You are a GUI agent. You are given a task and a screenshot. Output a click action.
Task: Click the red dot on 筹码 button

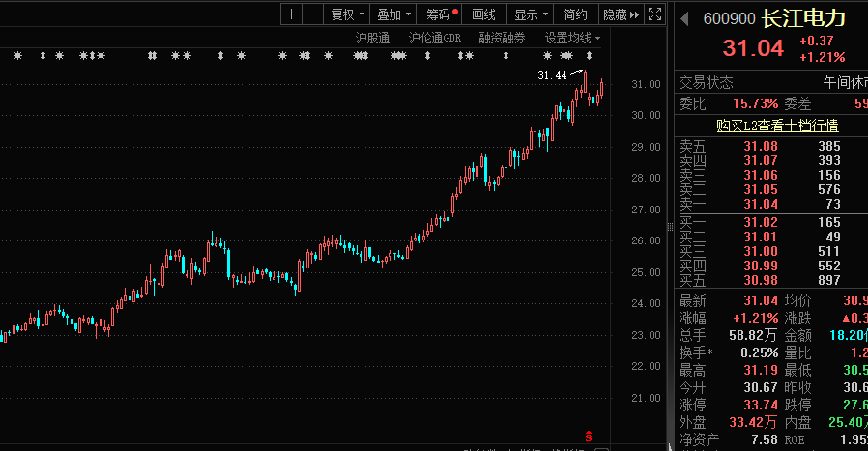point(455,13)
